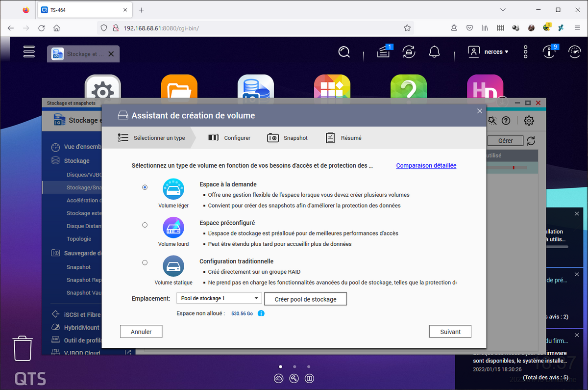
Task: Go to the Résumé wizard step
Action: click(343, 138)
